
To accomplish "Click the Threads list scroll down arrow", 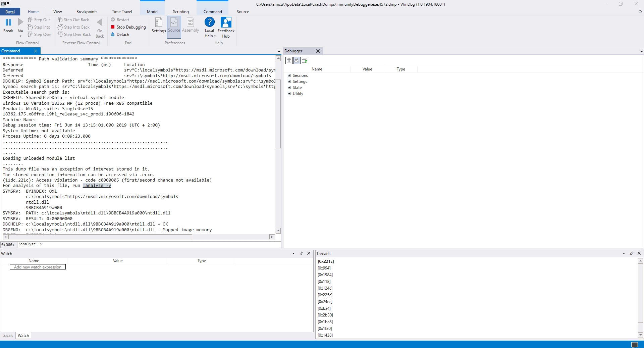I will pos(640,335).
